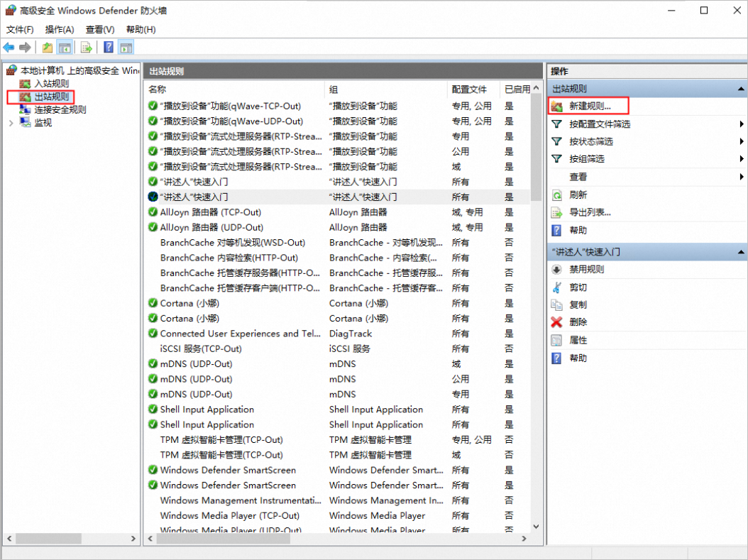Toggle the action pane toolbar icon
This screenshot has height=560, width=748.
click(126, 48)
